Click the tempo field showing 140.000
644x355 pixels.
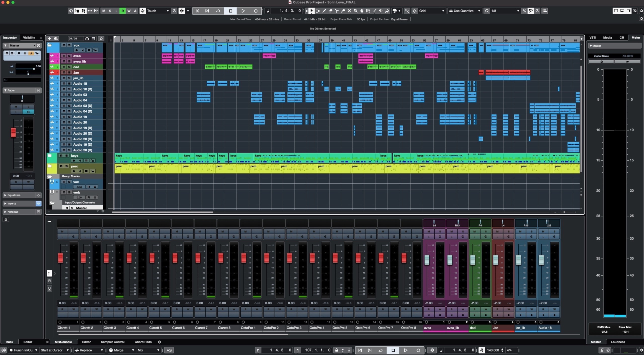pyautogui.click(x=493, y=350)
